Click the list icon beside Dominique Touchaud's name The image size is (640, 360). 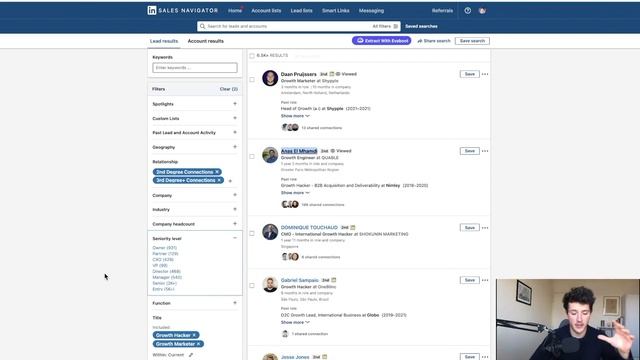point(353,227)
